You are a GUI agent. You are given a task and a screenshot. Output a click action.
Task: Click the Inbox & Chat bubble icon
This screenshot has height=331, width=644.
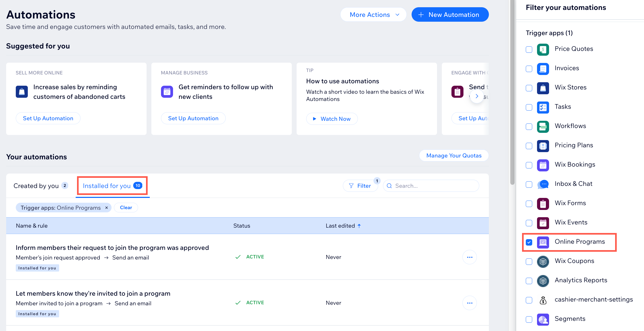tap(543, 184)
